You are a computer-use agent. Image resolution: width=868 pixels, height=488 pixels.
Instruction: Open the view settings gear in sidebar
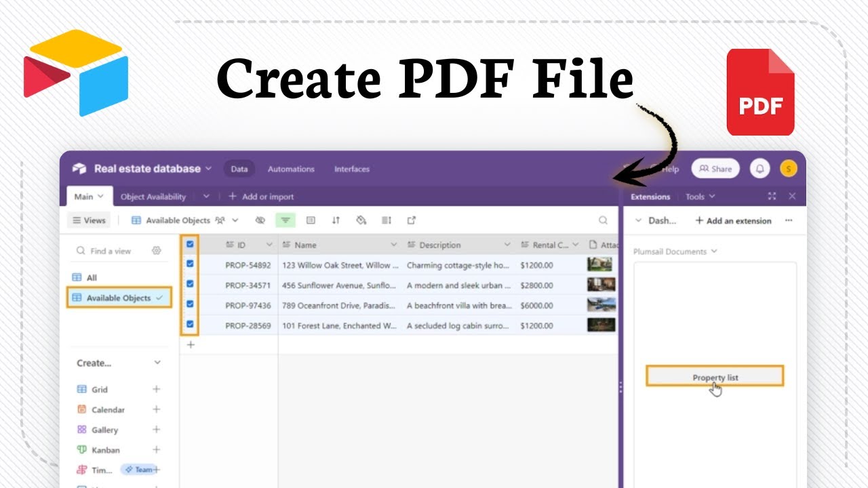pos(157,251)
